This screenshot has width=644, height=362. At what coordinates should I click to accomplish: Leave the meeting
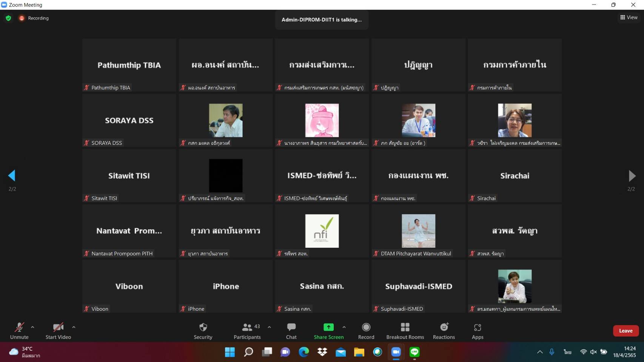[x=626, y=331]
